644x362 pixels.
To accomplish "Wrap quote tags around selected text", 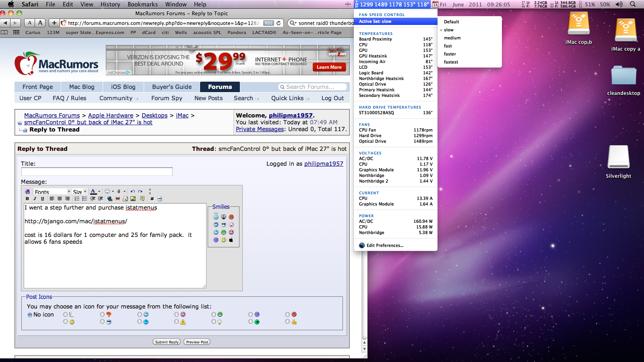I will tap(142, 199).
